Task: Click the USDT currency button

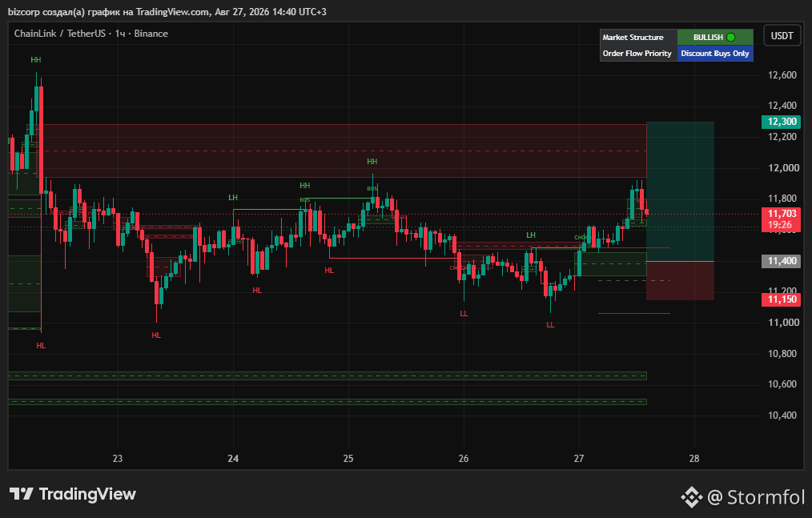Action: 782,36
